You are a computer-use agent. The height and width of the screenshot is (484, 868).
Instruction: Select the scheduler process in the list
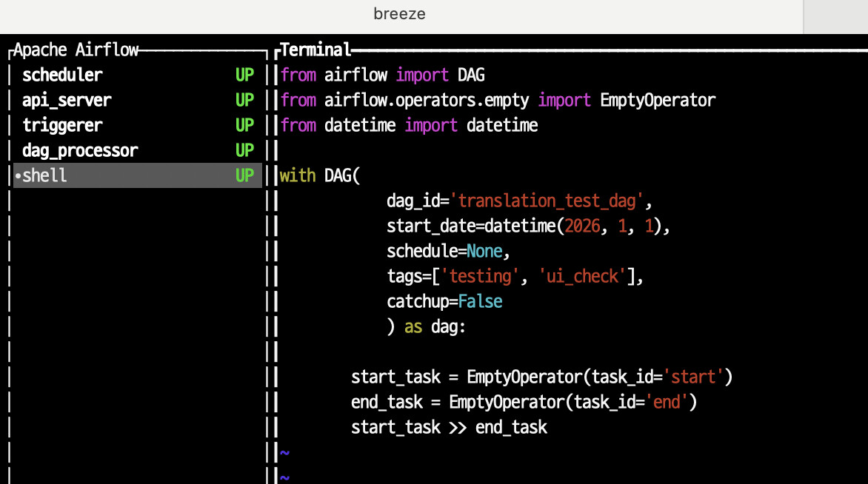point(62,75)
